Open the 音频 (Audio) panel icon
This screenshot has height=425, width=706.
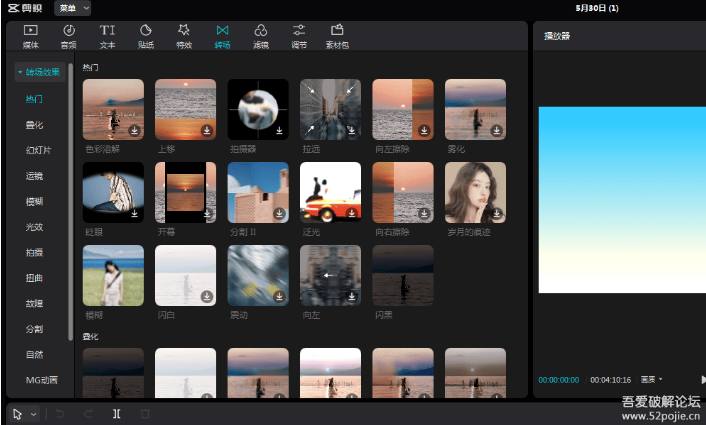point(69,31)
